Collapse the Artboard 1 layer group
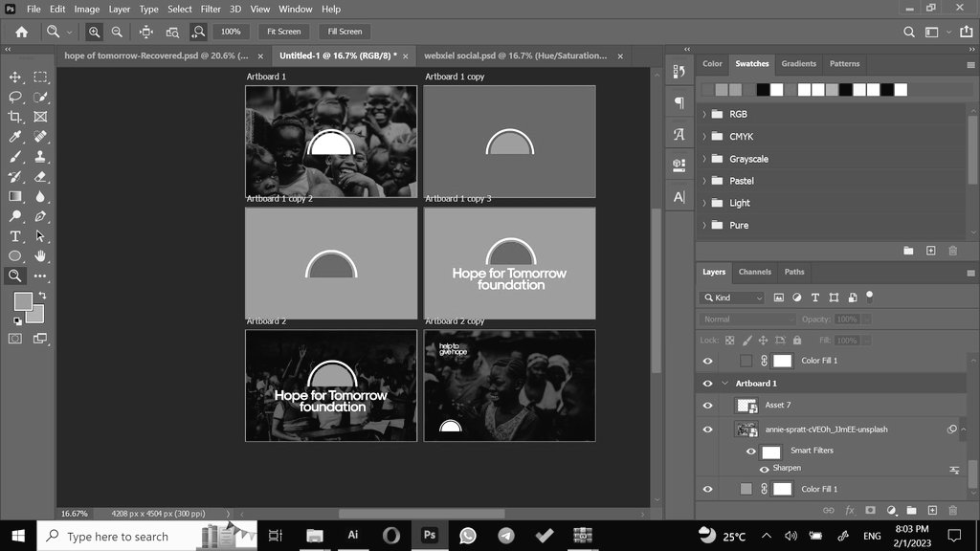Viewport: 980px width, 551px height. click(x=725, y=384)
